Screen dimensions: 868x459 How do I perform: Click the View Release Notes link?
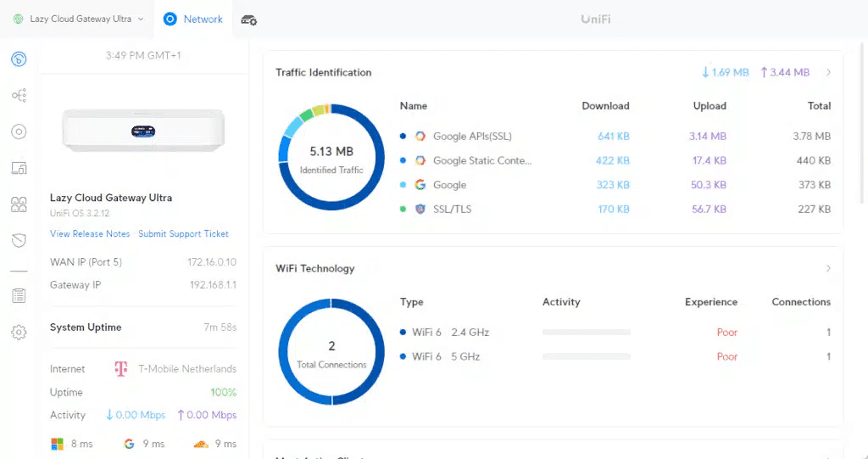click(90, 234)
